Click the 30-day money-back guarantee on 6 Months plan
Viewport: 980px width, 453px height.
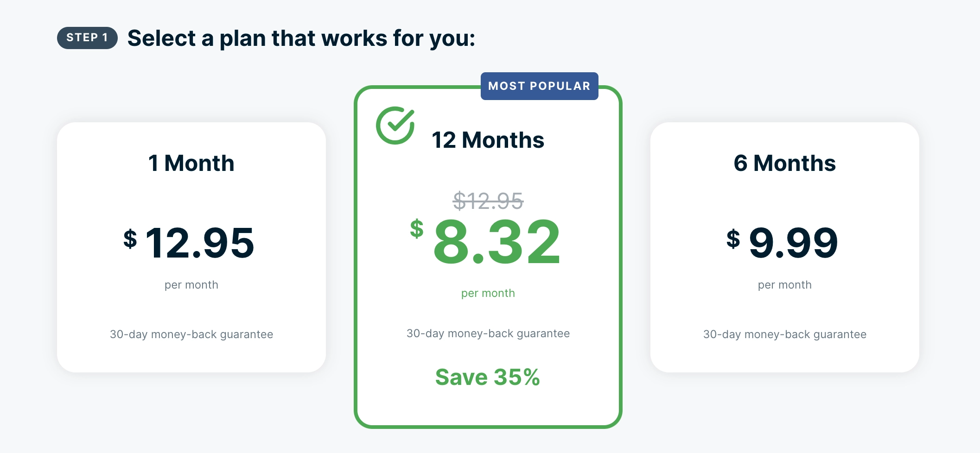click(785, 334)
